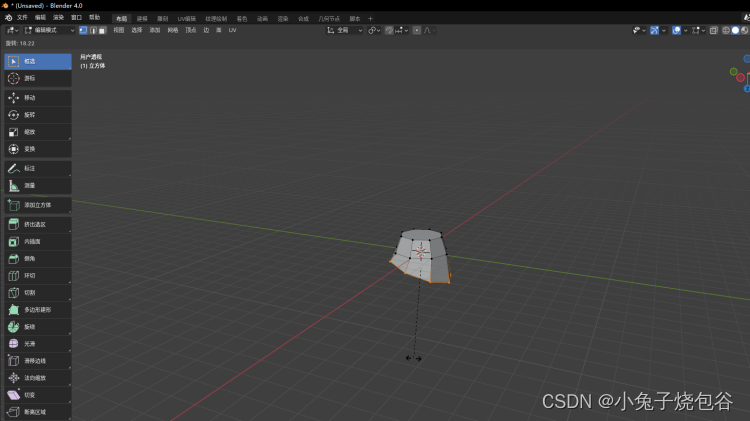The height and width of the screenshot is (421, 750).
Task: Open the 全局 transform orientation dropdown
Action: (x=345, y=30)
